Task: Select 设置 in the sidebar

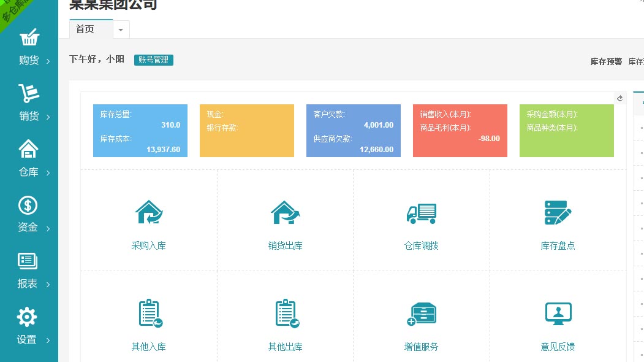Action: pyautogui.click(x=27, y=339)
